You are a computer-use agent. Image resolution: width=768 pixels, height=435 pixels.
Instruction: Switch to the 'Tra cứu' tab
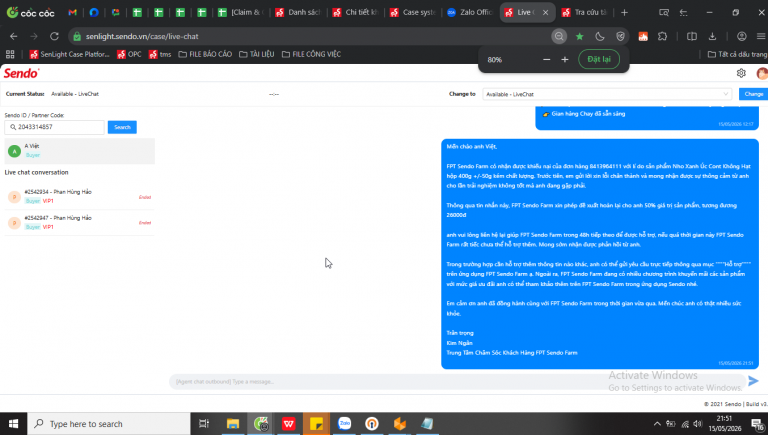click(x=585, y=12)
